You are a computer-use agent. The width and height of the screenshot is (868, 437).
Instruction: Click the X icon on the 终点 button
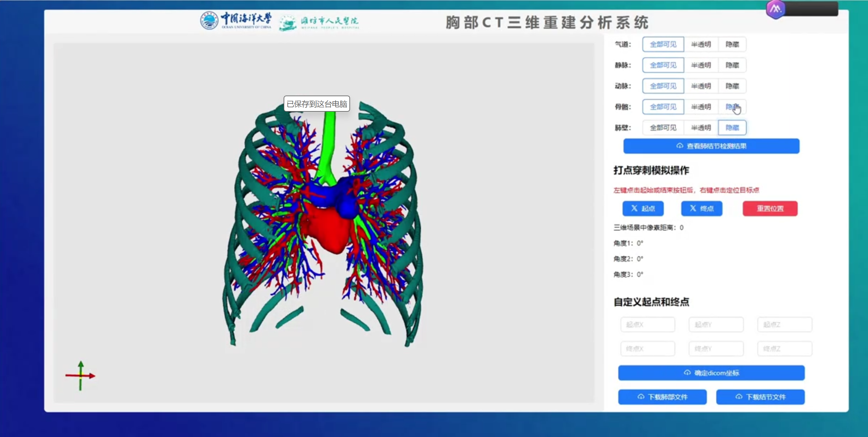click(x=693, y=209)
